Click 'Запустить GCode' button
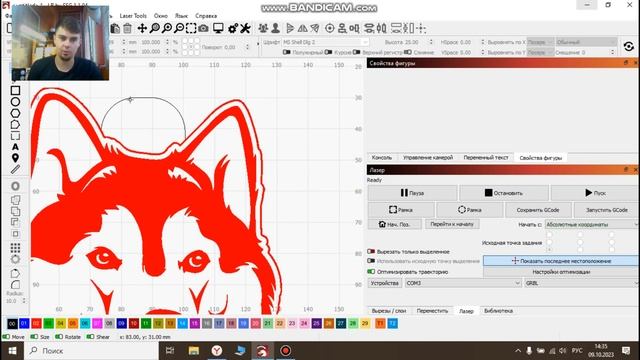This screenshot has height=360, width=640. (607, 210)
